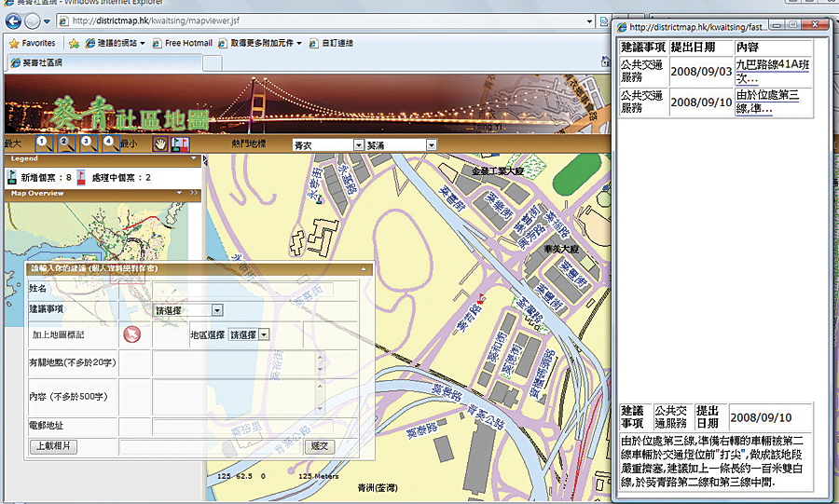Click the browser Forward arrow button
This screenshot has height=504, width=839.
point(32,21)
